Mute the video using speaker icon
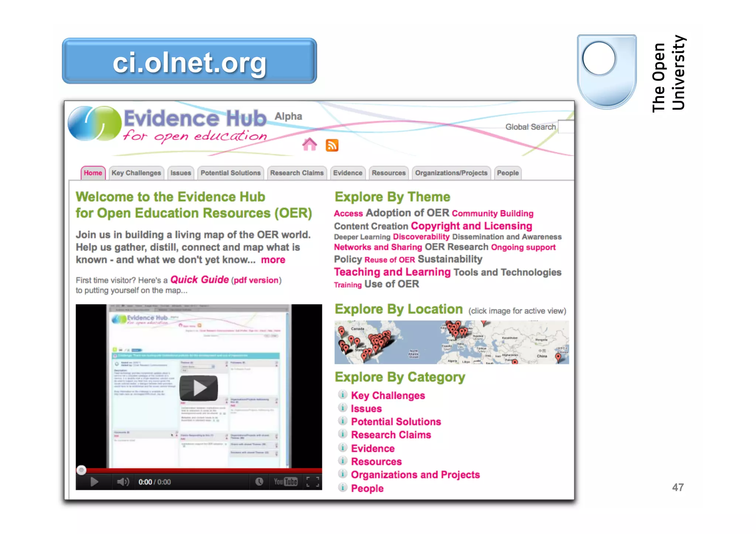Screen dimensions: 756x534 tap(123, 482)
